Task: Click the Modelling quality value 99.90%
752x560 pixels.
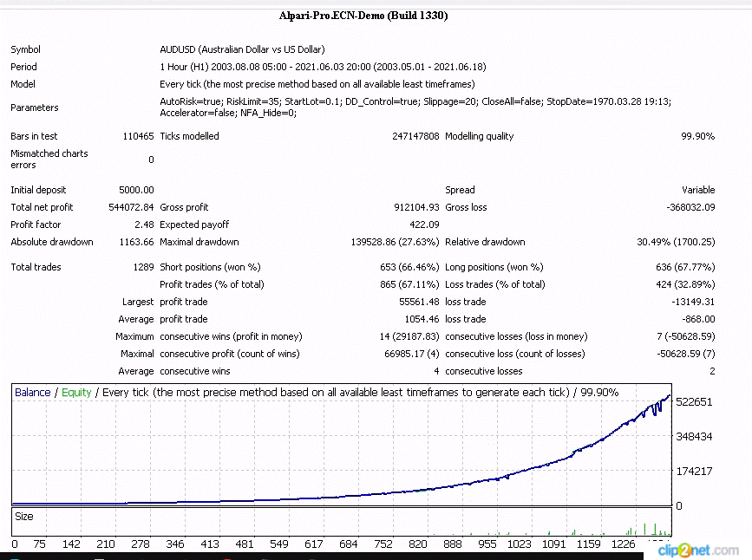Action: [698, 136]
